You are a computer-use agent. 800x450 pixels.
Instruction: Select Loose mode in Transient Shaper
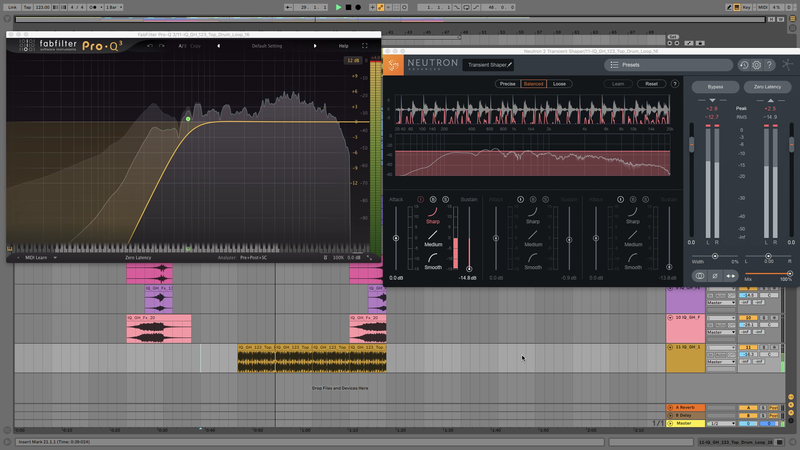point(559,84)
